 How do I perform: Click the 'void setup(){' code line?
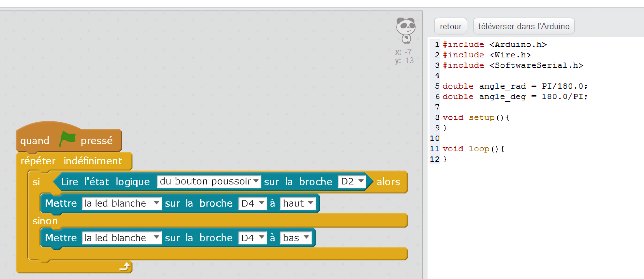coord(476,118)
